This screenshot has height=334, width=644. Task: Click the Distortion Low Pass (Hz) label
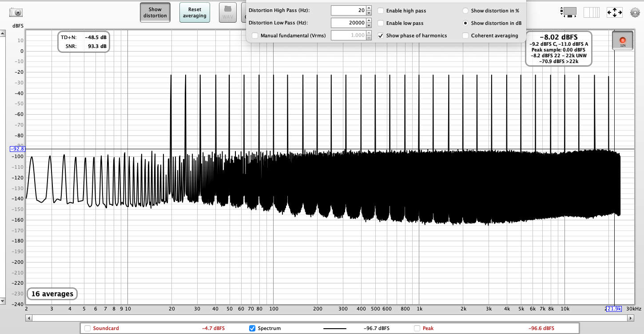278,23
